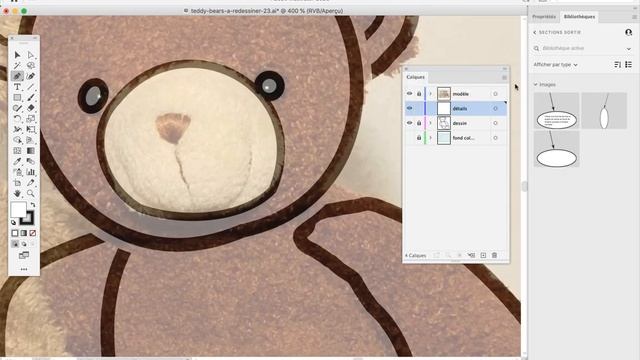Screen dimensions: 640x360
Task: Select the Hand tool
Action: (17, 193)
